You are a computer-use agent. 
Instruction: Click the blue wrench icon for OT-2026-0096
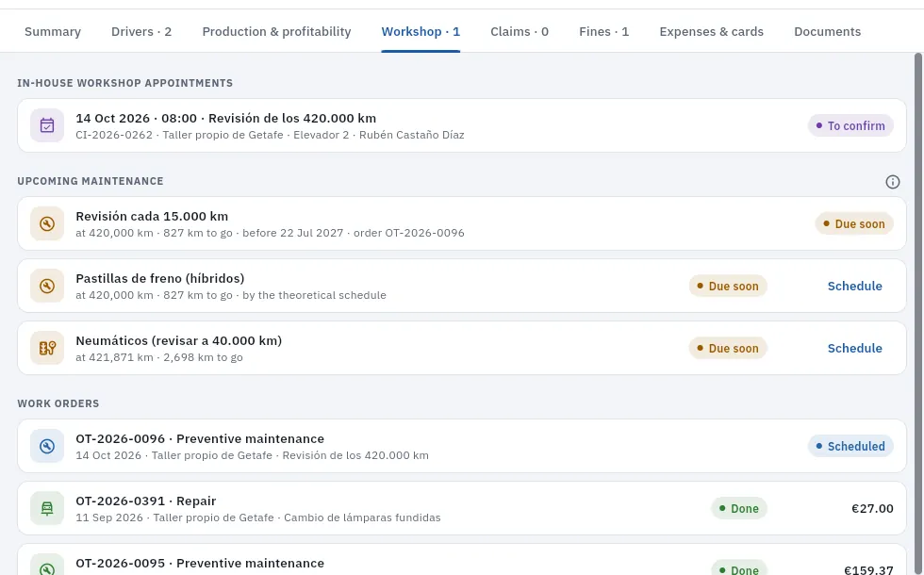coord(47,446)
